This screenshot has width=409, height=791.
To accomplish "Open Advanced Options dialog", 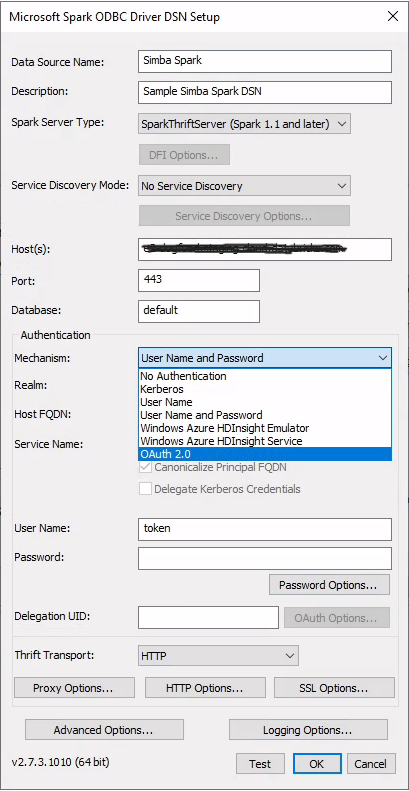I will (x=104, y=730).
